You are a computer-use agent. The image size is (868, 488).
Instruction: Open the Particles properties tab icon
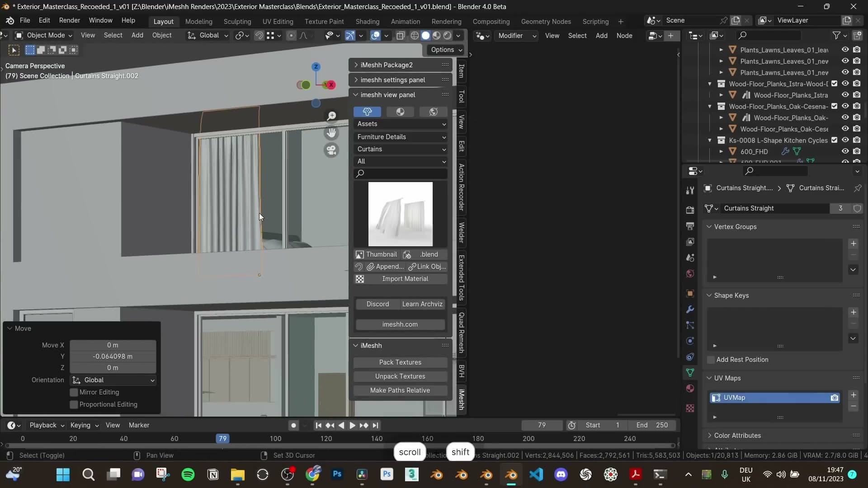690,325
